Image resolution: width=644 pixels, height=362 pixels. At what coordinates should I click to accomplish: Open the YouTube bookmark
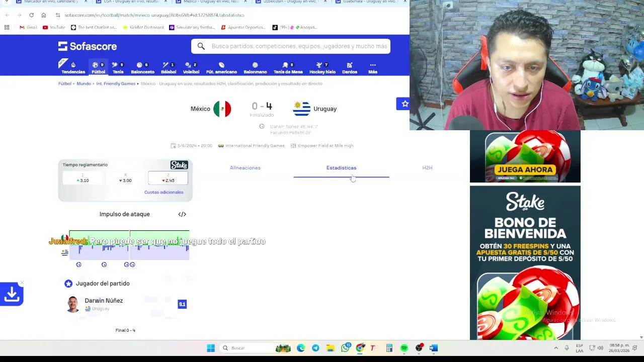point(54,27)
